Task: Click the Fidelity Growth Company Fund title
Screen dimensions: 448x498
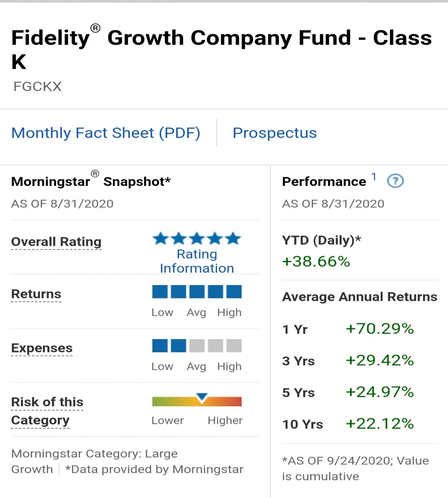Action: (x=222, y=48)
